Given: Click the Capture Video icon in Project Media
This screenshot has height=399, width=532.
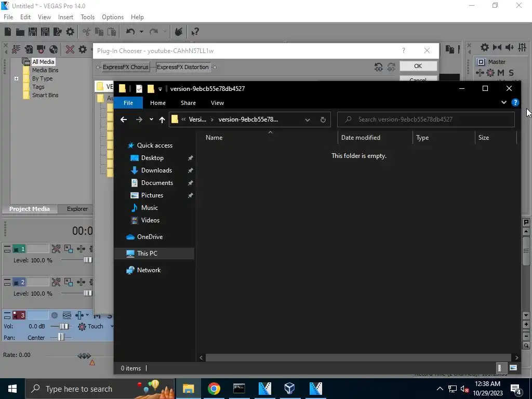Looking at the screenshot, I should click(41, 49).
